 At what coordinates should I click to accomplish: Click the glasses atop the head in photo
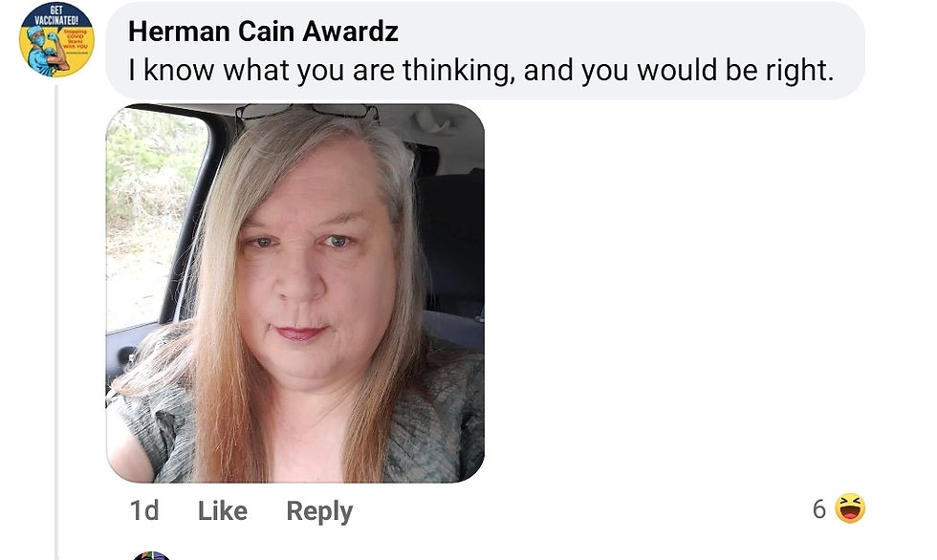tap(308, 112)
